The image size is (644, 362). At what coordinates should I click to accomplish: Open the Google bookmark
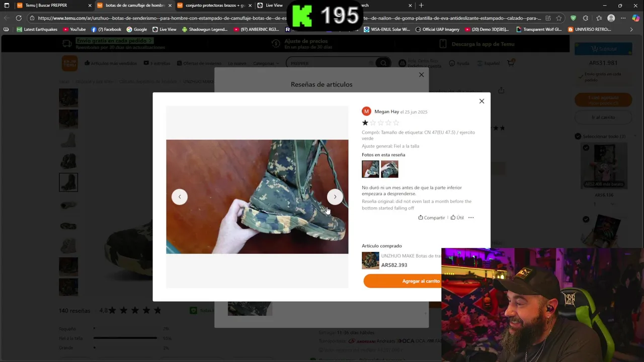pos(137,29)
